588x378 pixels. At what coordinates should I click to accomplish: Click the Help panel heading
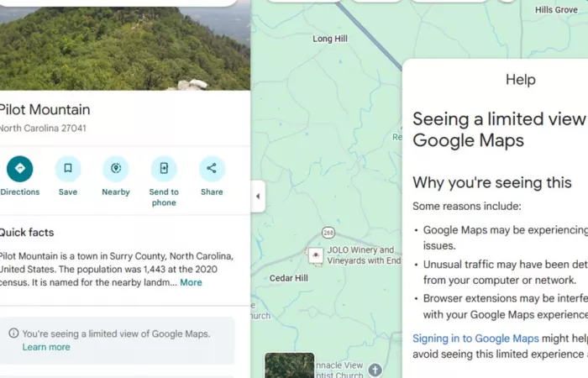point(520,80)
